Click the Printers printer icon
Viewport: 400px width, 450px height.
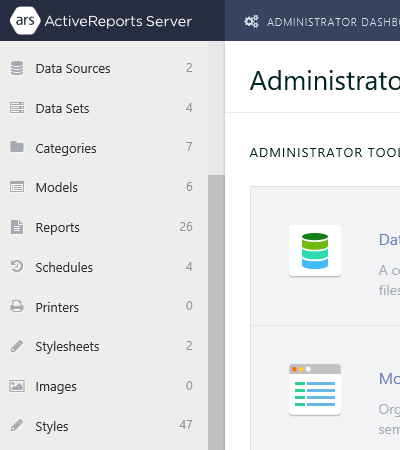click(17, 306)
